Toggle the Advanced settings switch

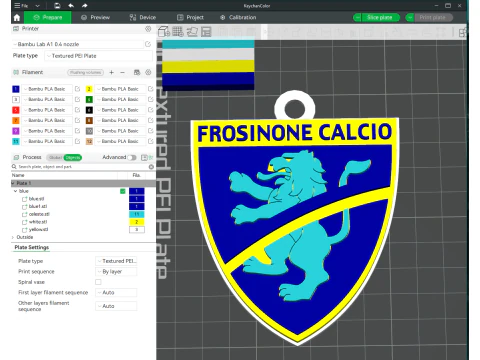pyautogui.click(x=132, y=157)
